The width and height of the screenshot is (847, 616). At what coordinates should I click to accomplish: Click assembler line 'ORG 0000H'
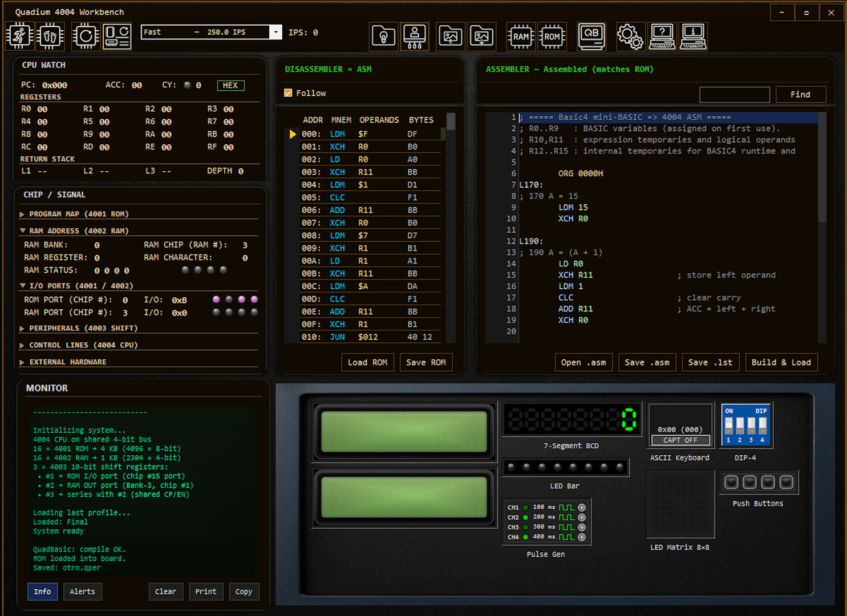580,173
